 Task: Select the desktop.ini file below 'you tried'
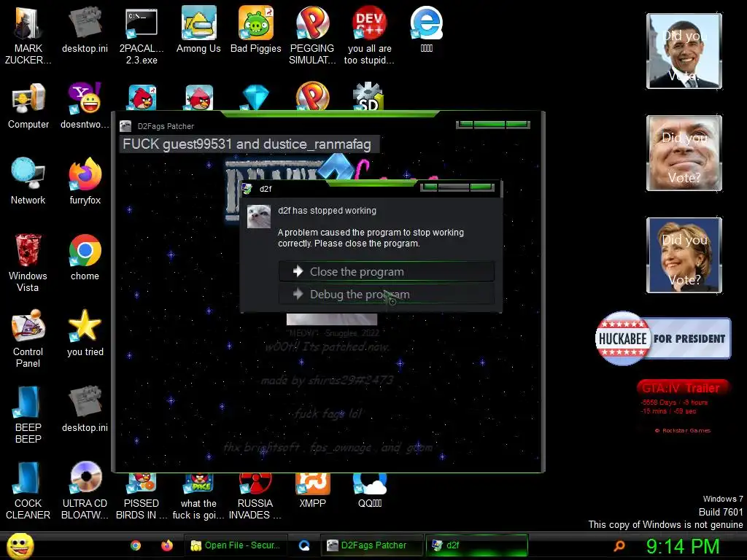point(85,408)
